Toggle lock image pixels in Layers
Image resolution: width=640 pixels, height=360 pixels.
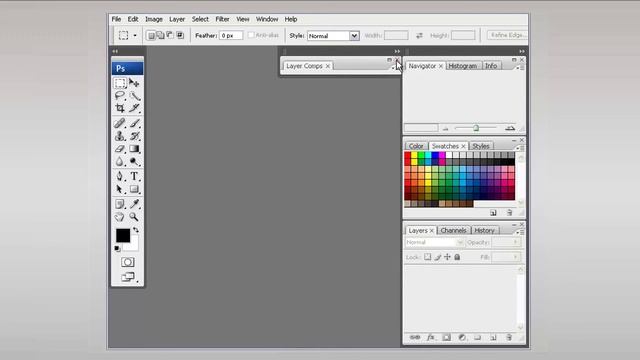click(x=438, y=257)
